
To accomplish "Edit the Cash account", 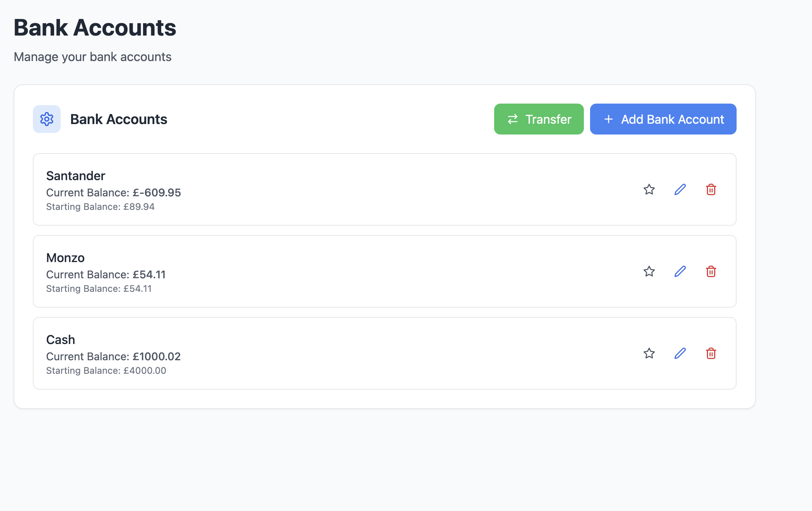I will point(680,353).
